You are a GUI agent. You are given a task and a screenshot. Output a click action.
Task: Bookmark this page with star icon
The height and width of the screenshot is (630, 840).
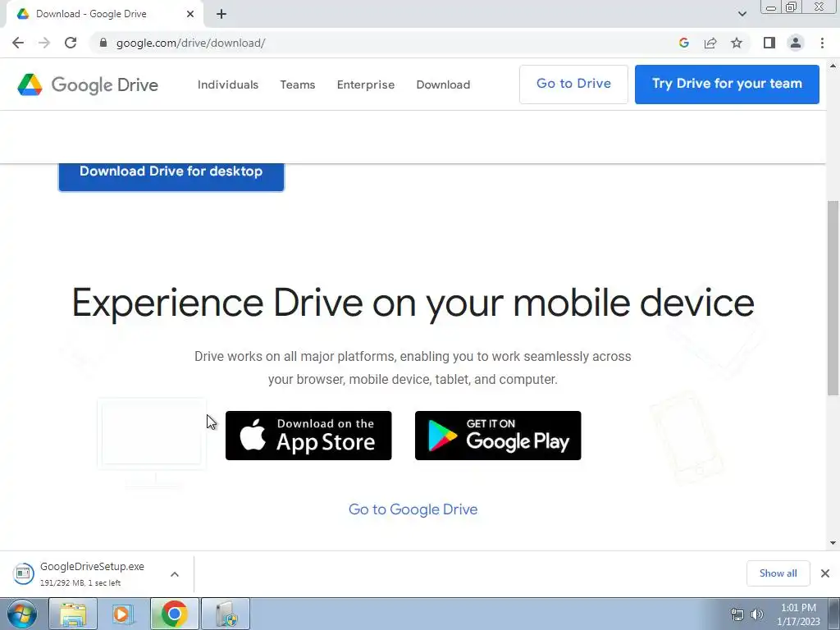click(x=737, y=43)
